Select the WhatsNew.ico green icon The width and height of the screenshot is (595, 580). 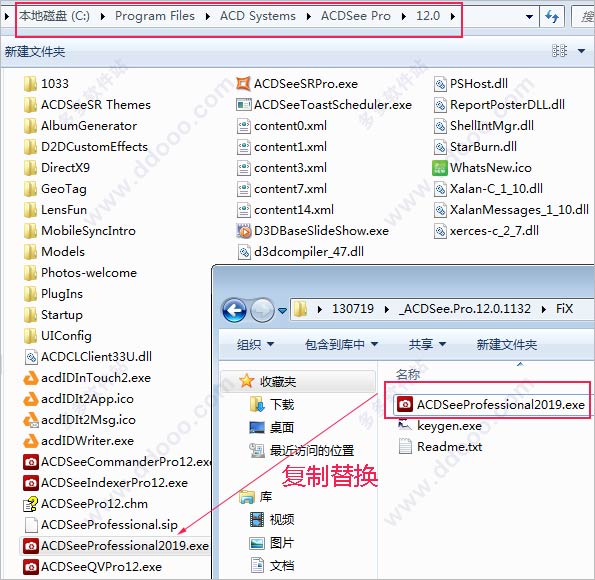pos(440,168)
